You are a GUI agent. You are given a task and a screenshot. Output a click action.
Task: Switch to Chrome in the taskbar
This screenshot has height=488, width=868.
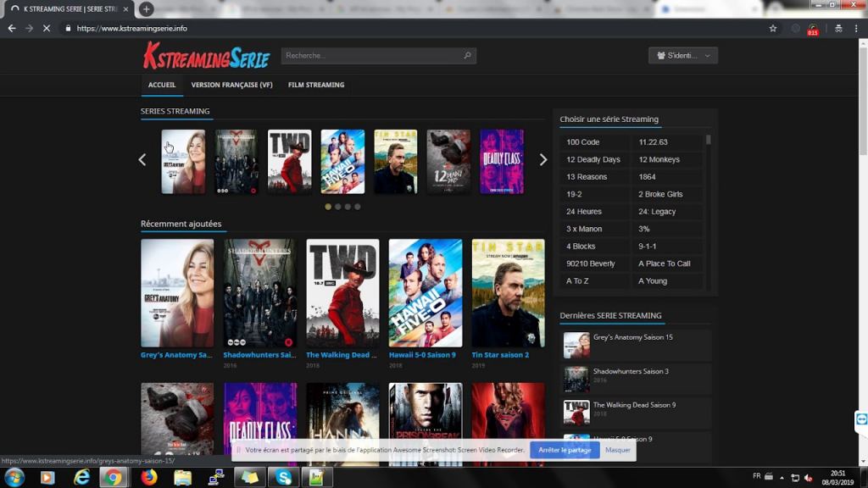tap(114, 477)
